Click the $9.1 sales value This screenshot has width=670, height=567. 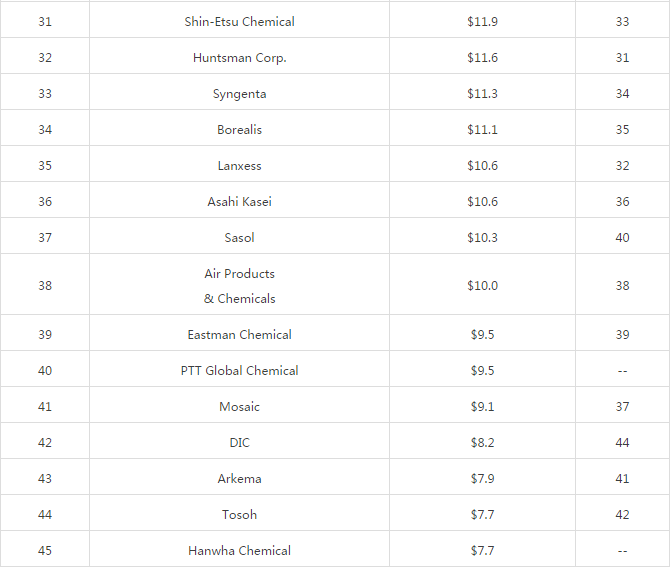482,407
